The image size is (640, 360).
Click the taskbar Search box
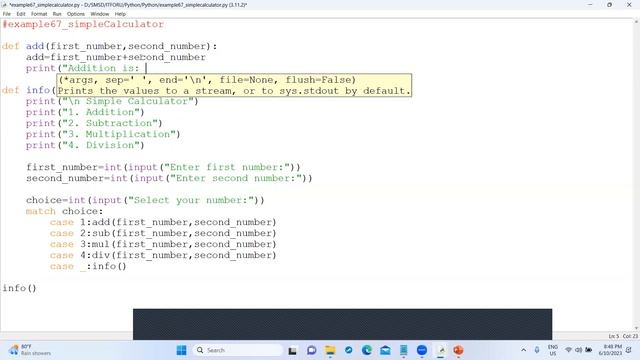coord(238,350)
